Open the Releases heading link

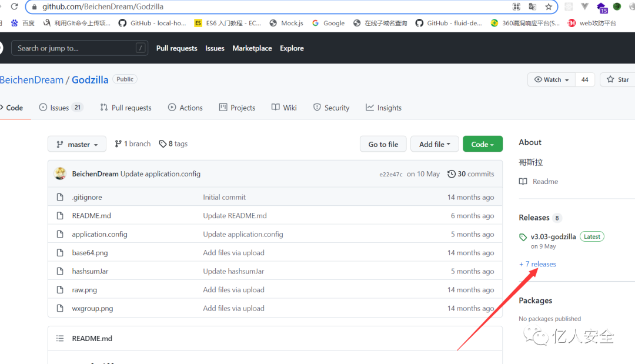pos(534,218)
